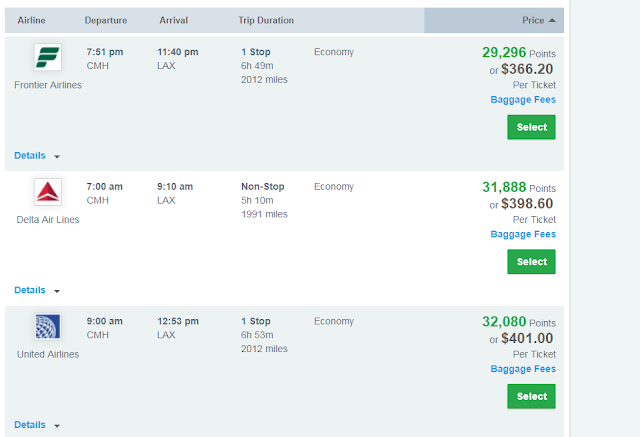Screen dimensions: 640x437
Task: Sort results by Airline column header
Action: tap(31, 20)
